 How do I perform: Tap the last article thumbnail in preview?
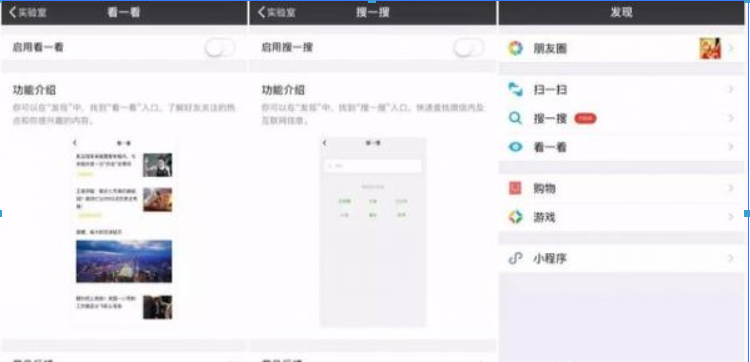click(157, 307)
